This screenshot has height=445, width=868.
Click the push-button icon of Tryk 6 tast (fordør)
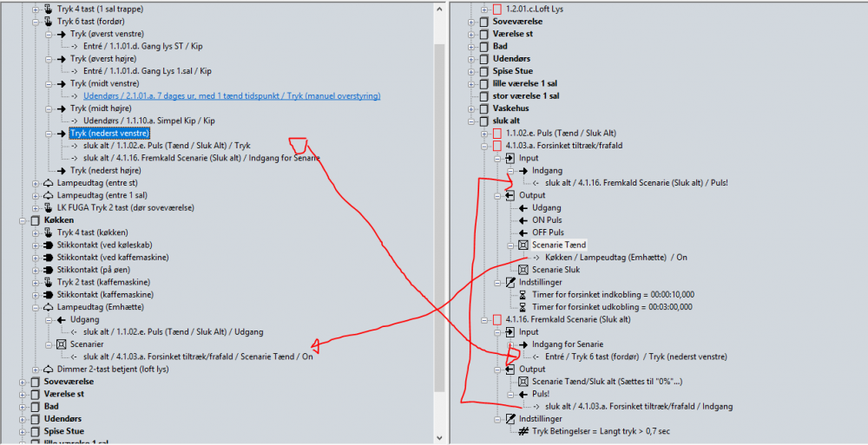[x=49, y=22]
